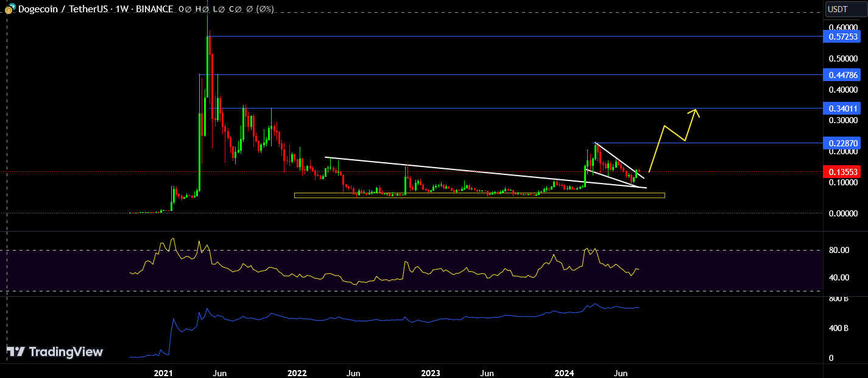The width and height of the screenshot is (868, 378).
Task: Click the Jun label between 2023 and 2024
Action: pos(486,373)
